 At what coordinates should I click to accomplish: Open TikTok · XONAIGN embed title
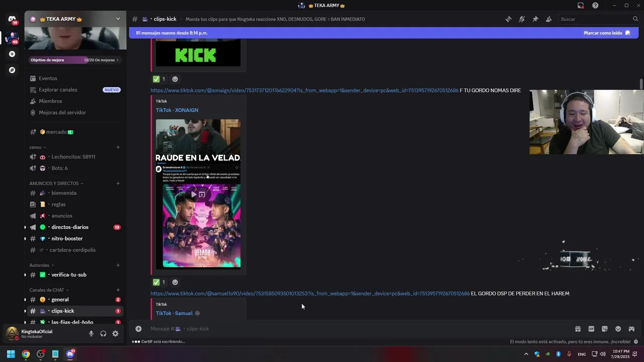(x=177, y=110)
